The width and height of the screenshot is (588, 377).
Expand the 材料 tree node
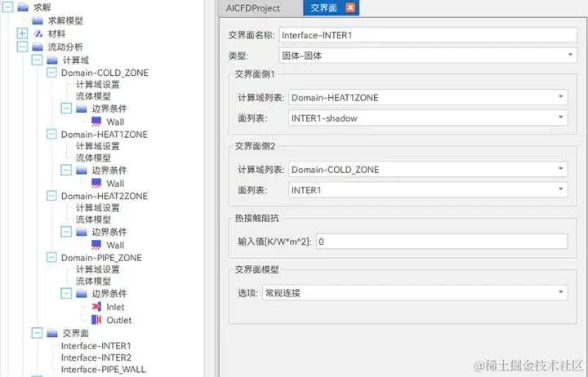(23, 33)
